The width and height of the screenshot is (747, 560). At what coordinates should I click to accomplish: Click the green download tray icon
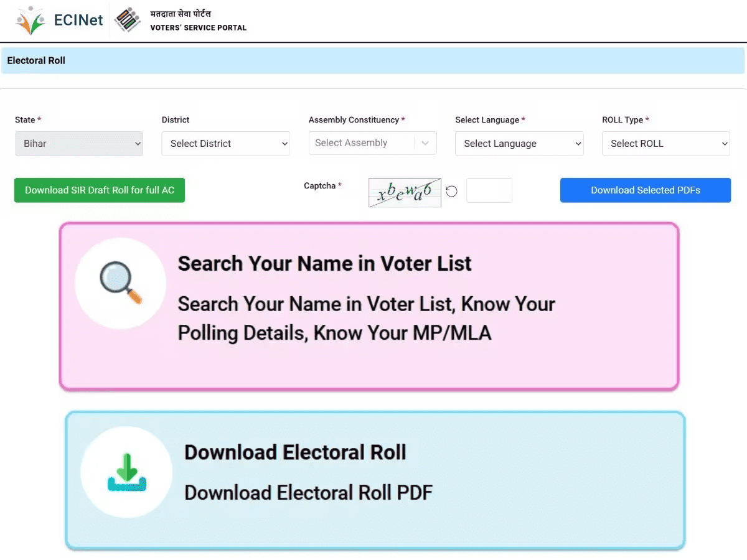point(127,472)
